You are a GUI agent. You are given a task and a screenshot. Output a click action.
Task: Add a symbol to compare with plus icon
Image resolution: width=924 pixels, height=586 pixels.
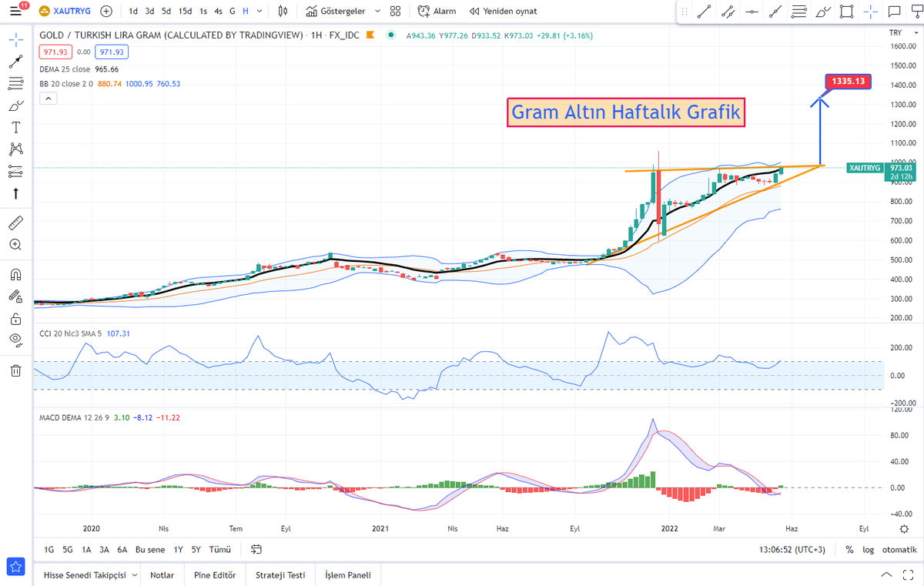106,12
